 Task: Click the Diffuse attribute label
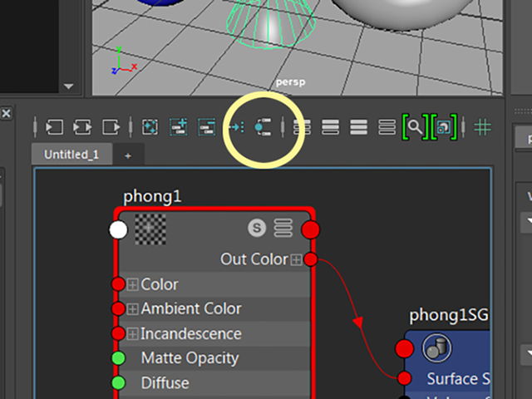(x=165, y=383)
